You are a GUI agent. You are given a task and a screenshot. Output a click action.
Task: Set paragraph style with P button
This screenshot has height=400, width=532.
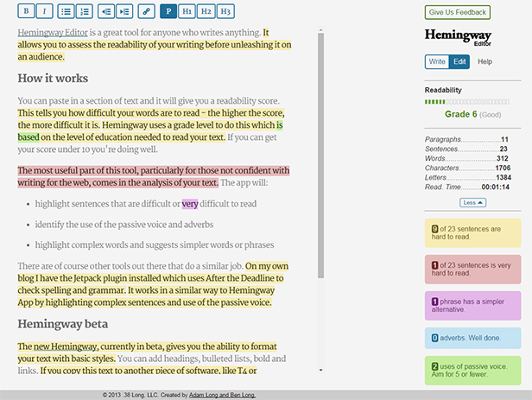[x=168, y=12]
